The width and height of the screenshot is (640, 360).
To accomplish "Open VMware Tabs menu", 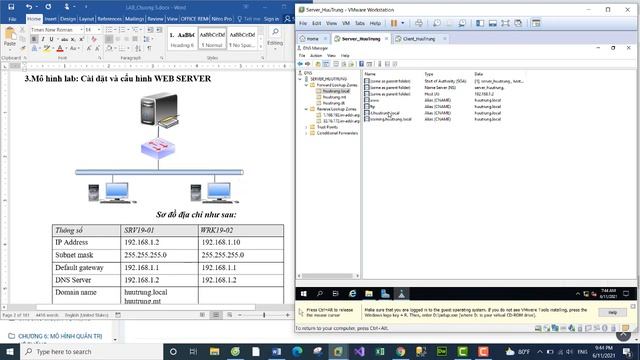I will (x=360, y=23).
